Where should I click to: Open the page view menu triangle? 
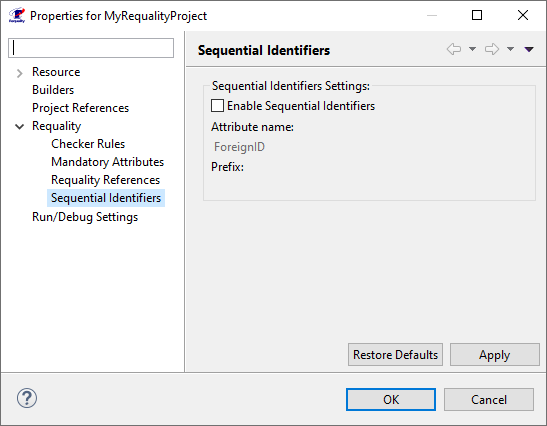click(x=529, y=49)
